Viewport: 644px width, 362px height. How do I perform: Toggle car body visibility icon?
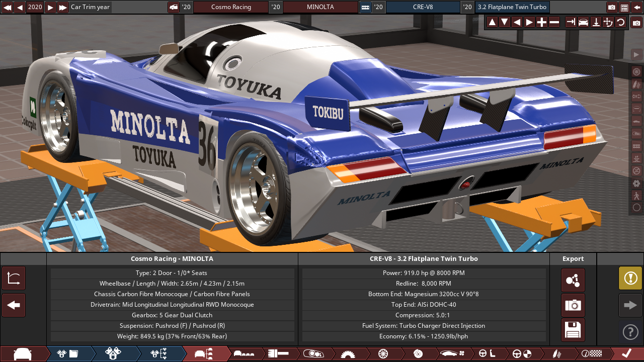(x=636, y=121)
